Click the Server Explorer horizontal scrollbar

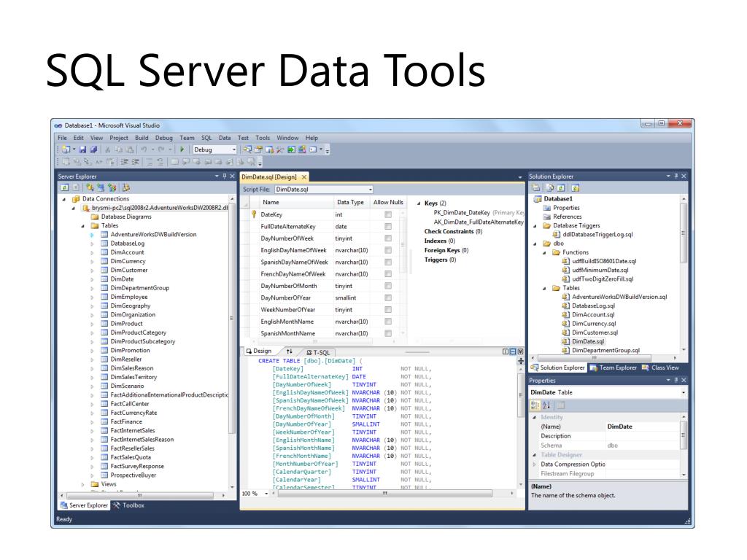click(x=139, y=496)
